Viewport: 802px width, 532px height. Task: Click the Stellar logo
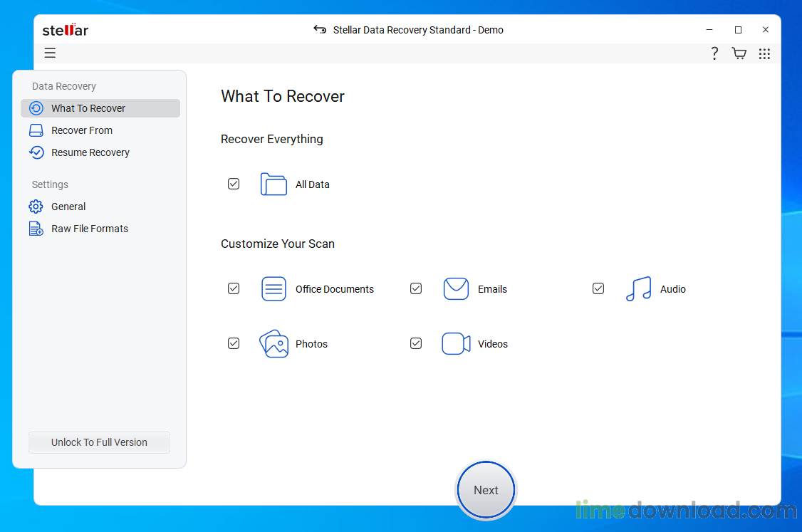click(x=66, y=30)
